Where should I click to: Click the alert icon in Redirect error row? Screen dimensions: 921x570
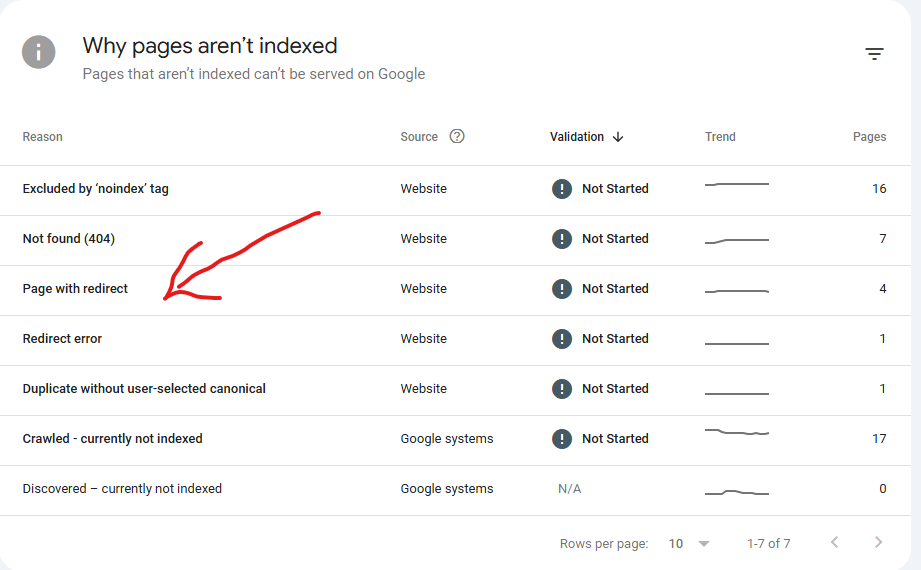click(562, 338)
